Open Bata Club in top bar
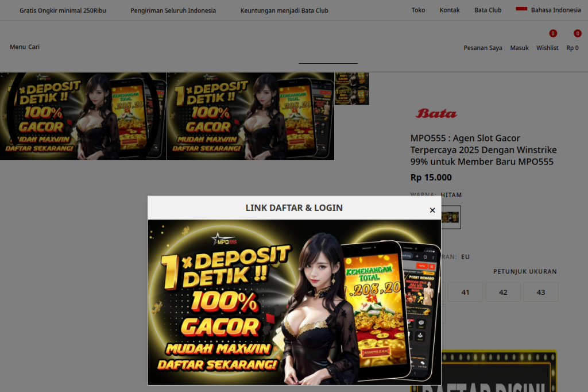This screenshot has width=588, height=392. pos(488,10)
